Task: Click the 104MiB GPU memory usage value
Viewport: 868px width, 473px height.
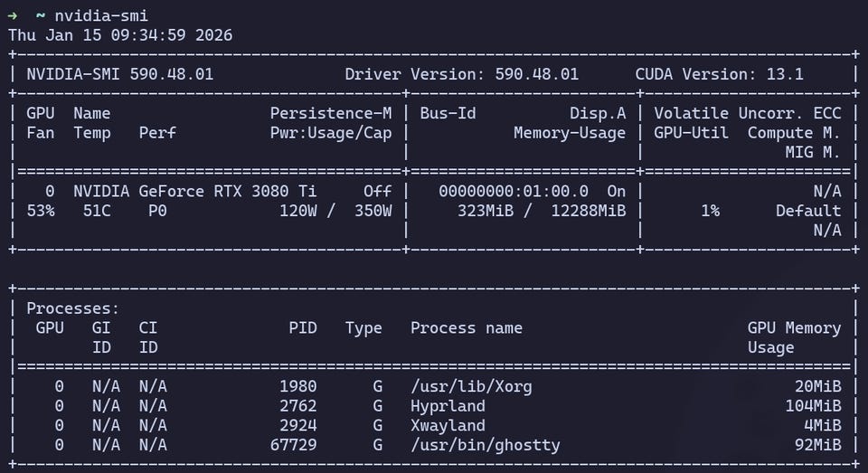Action: point(813,406)
